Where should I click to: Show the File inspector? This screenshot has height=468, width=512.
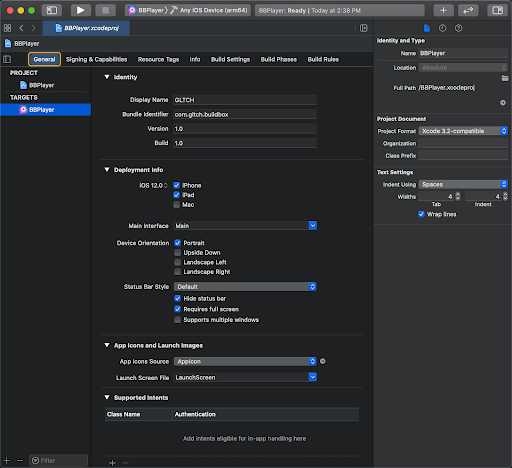pos(427,28)
